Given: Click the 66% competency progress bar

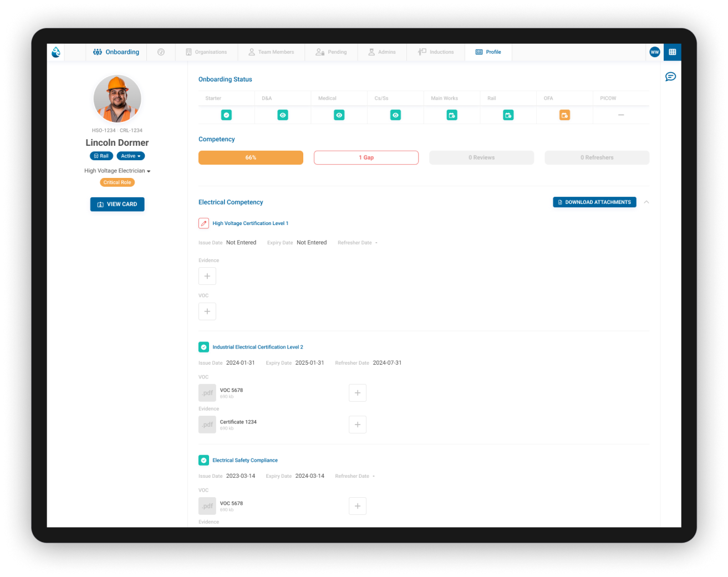Looking at the screenshot, I should [x=251, y=158].
